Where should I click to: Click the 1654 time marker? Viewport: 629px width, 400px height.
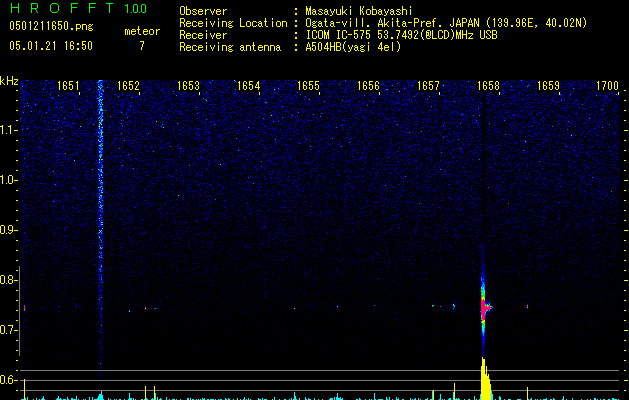pos(248,86)
